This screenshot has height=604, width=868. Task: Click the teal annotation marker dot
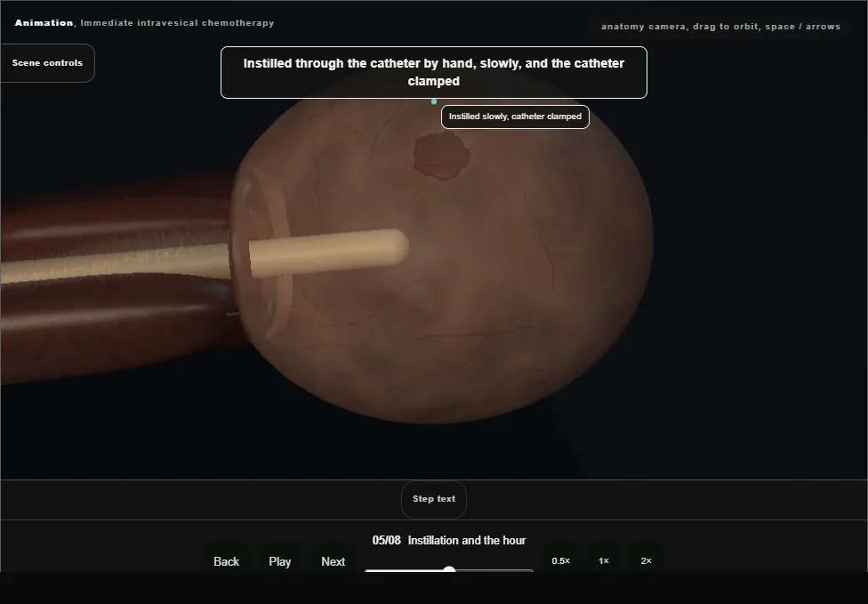[x=434, y=101]
